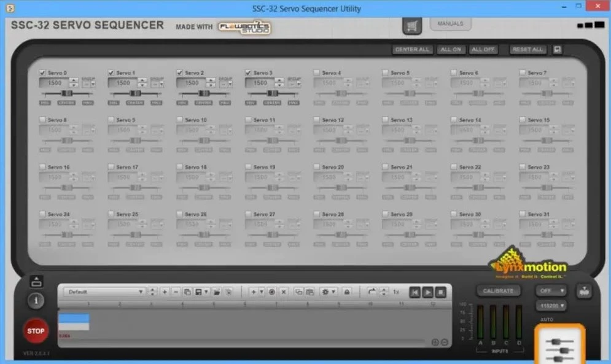The width and height of the screenshot is (611, 364).
Task: Enable the Servo 20 checkbox
Action: click(317, 167)
